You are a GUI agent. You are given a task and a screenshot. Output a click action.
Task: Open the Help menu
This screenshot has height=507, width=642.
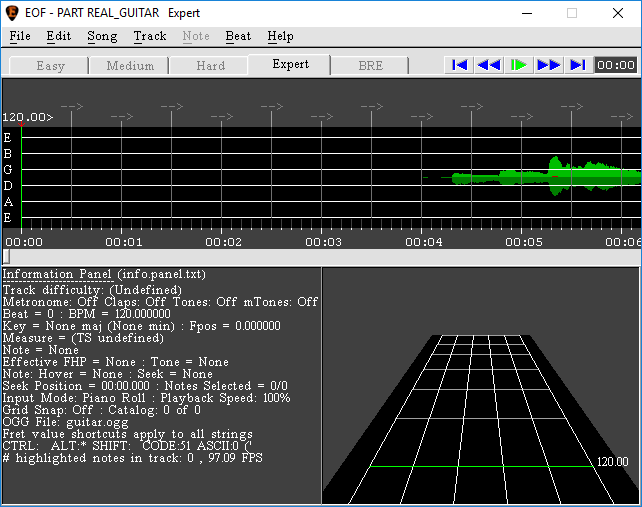(280, 36)
